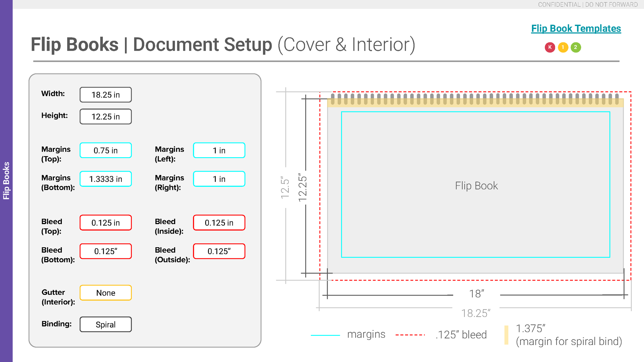Open the Flip Book Templates link

click(576, 29)
